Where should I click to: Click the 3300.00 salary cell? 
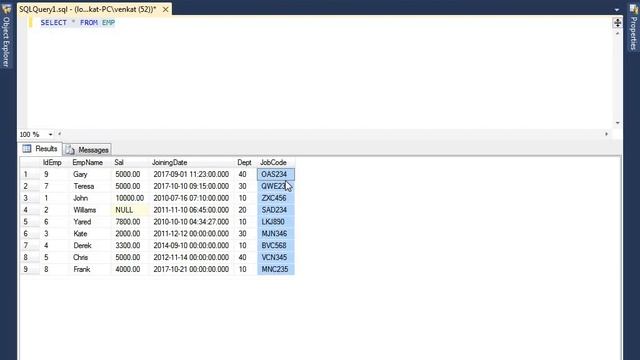[130, 245]
